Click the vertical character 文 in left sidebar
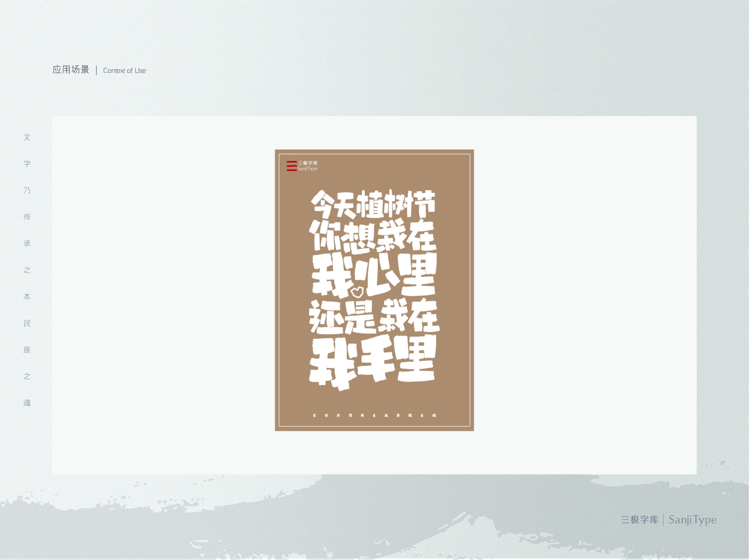This screenshot has height=560, width=749. click(27, 137)
